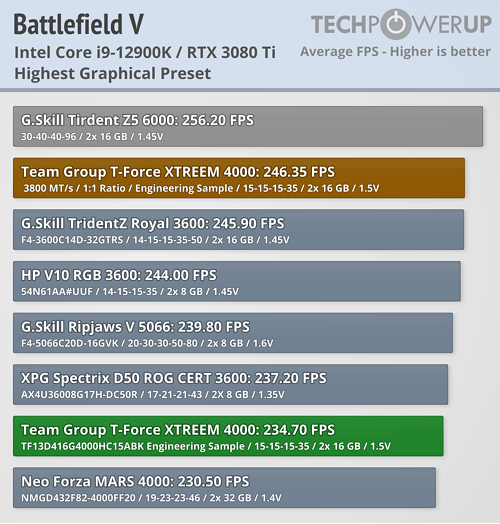Select the Neo Forza MARS 4000 bar
Viewport: 500px width, 524px height.
(224, 488)
